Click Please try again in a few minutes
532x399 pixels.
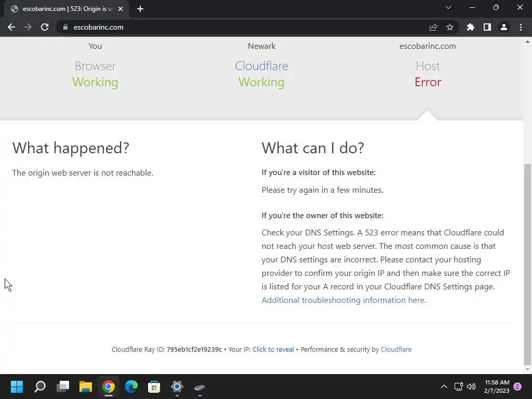click(x=322, y=190)
